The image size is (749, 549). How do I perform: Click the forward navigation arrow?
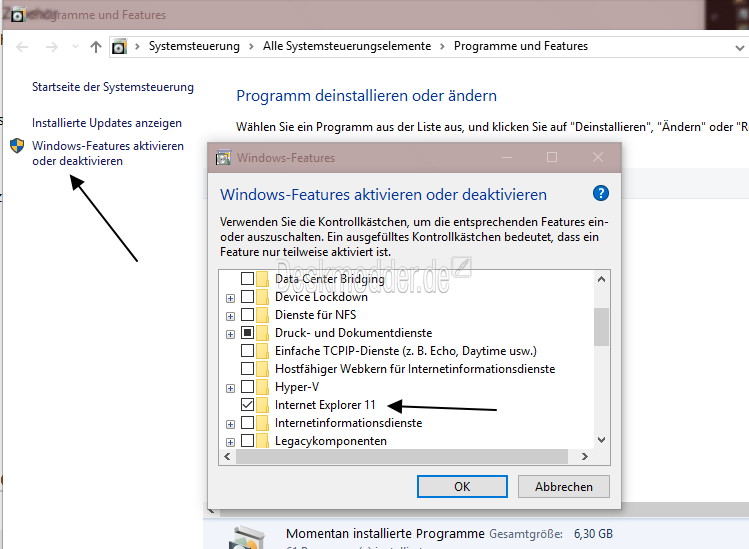[52, 47]
